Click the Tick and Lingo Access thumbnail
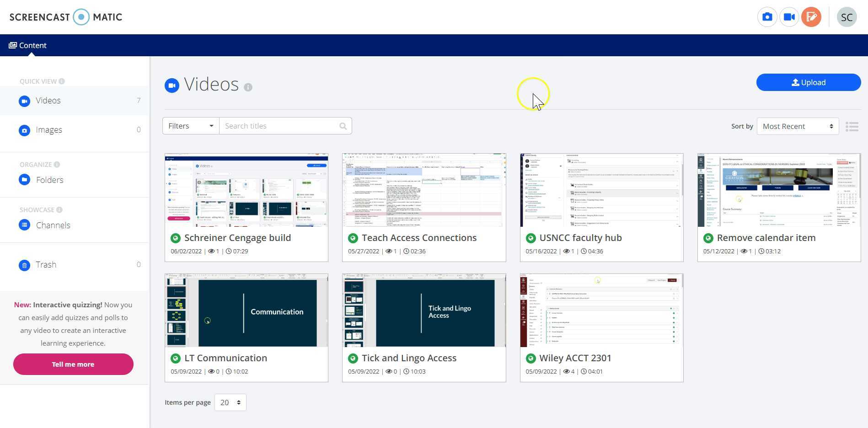The image size is (868, 428). [x=424, y=310]
